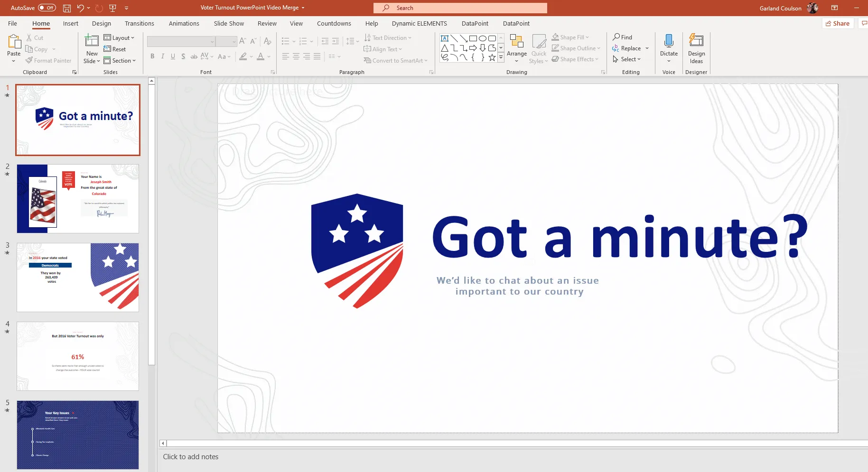Click Convert to SmartArt

point(395,61)
